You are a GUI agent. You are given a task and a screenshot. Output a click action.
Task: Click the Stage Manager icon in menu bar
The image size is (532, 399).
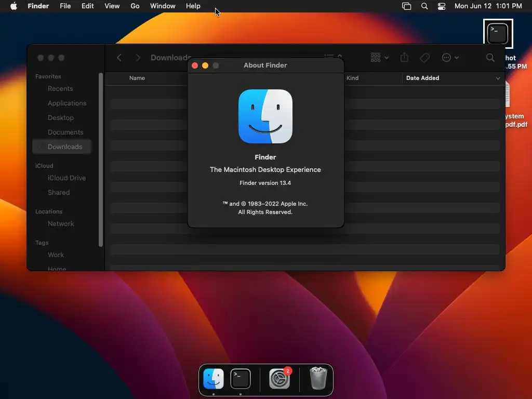click(x=406, y=6)
